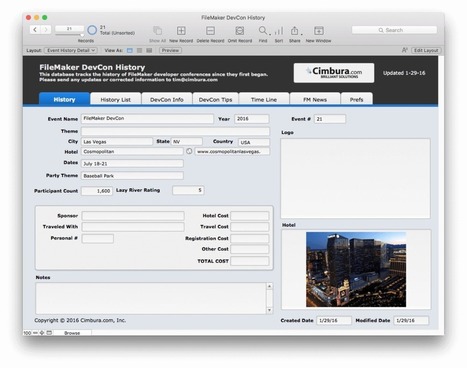467x368 pixels.
Task: Click the City field Las Vegas
Action: (x=117, y=142)
